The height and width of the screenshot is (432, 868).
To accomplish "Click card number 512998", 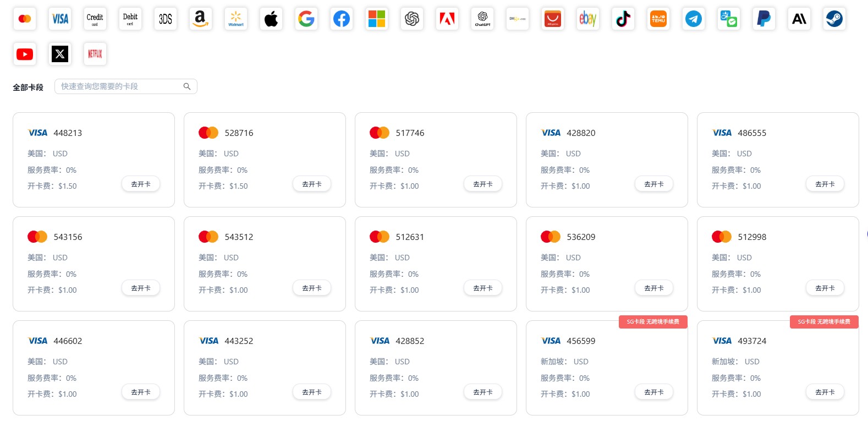I will [x=752, y=237].
